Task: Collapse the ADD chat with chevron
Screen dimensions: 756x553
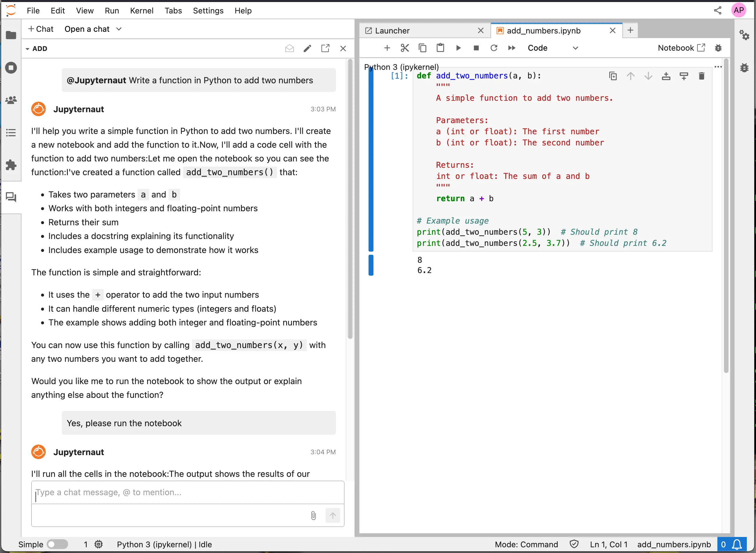Action: (x=27, y=49)
